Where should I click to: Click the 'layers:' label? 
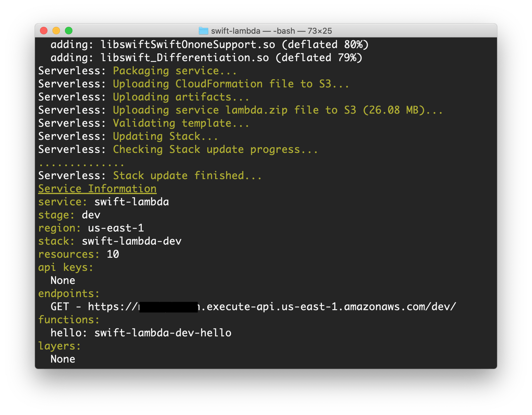(59, 346)
